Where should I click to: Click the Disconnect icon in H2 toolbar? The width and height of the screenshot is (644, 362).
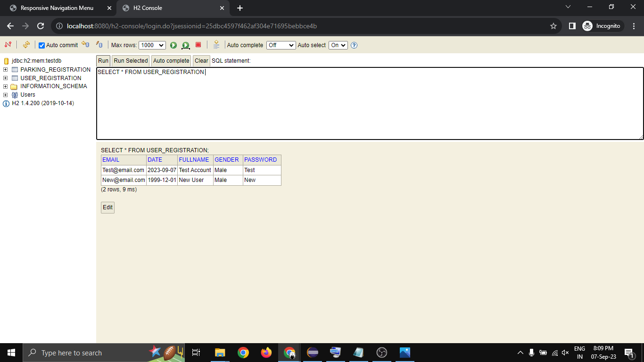(x=8, y=45)
